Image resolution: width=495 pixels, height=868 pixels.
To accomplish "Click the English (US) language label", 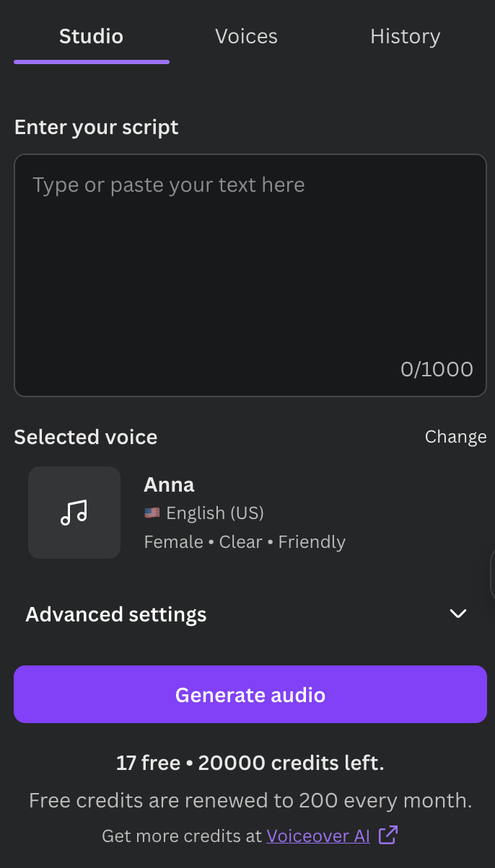I will point(215,513).
